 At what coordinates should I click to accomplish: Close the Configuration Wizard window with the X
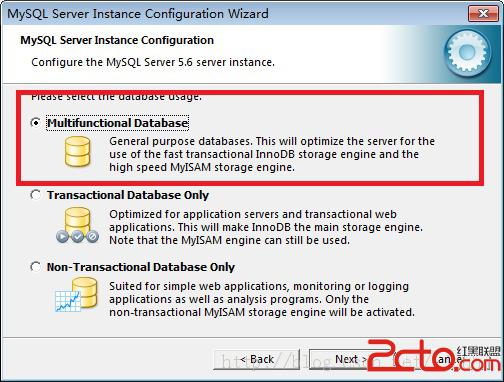(x=483, y=14)
